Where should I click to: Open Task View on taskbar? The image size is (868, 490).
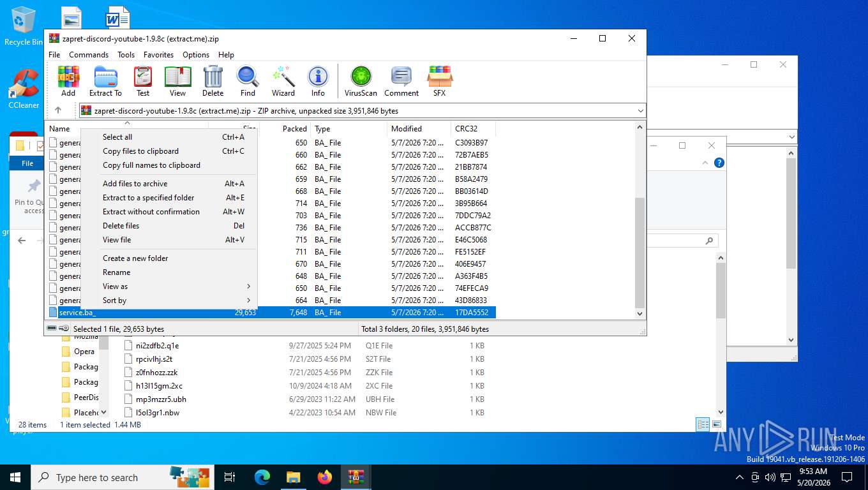point(230,477)
